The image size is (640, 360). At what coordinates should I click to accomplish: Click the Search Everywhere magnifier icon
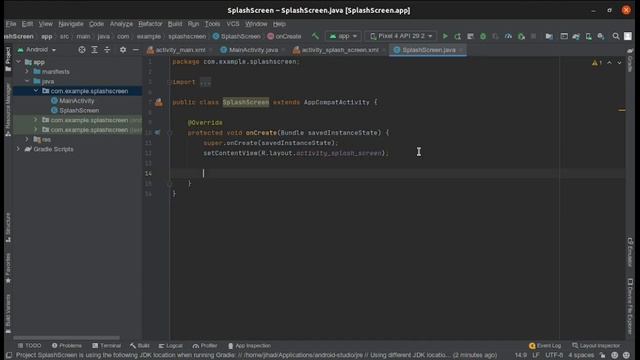point(616,36)
